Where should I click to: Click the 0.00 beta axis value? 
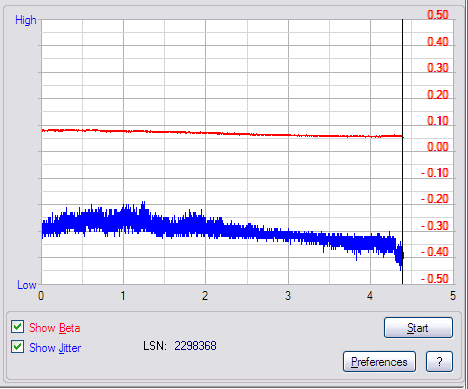[438, 147]
